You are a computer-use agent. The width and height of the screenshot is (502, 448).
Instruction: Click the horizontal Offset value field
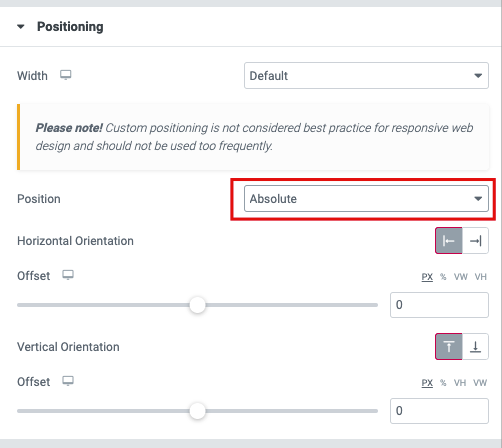[x=439, y=305]
